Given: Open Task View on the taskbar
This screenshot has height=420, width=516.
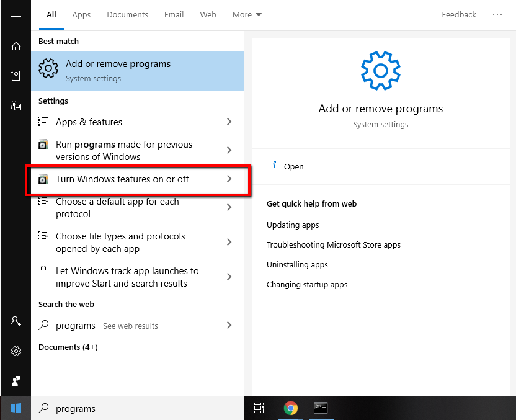Looking at the screenshot, I should [x=259, y=408].
